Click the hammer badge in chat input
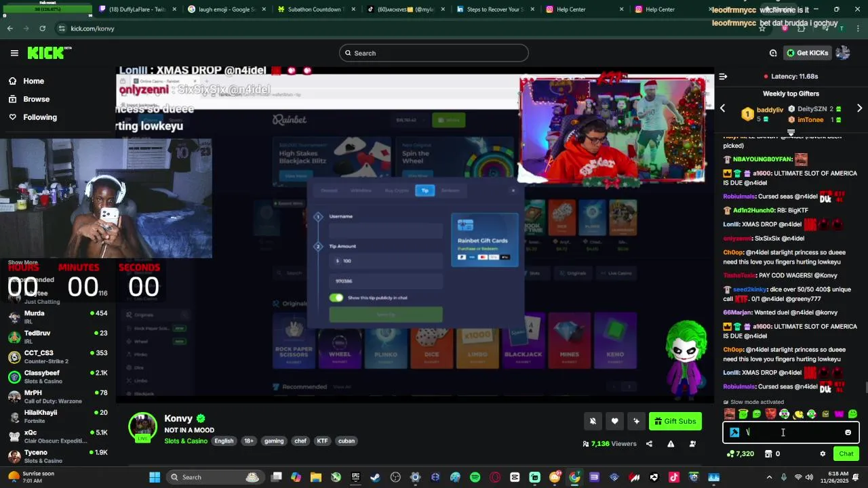 pos(734,432)
